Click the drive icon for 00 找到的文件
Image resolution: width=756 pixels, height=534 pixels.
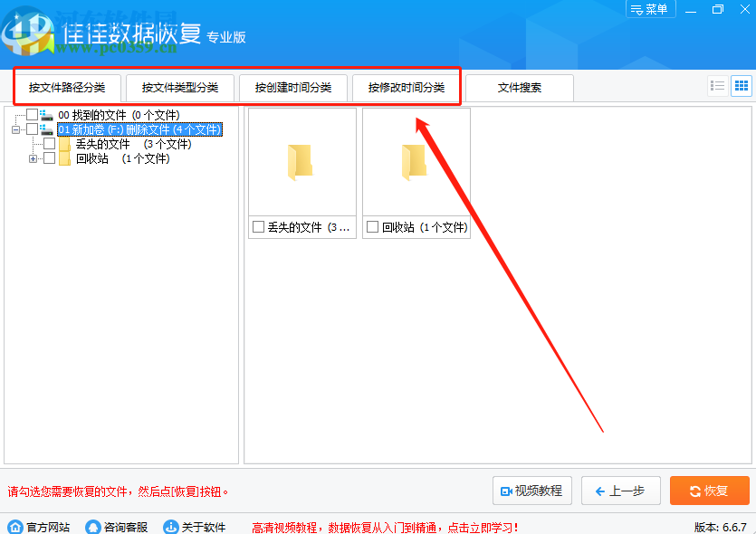coord(46,115)
